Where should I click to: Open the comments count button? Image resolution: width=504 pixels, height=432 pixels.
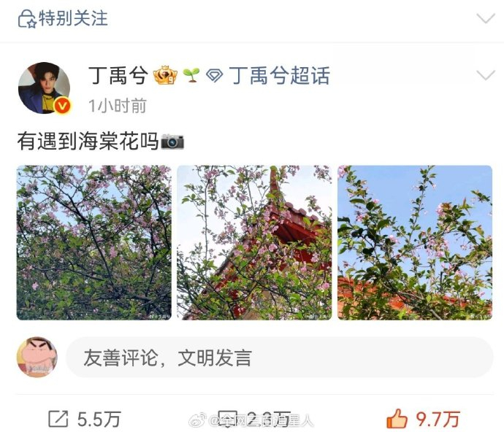254,419
